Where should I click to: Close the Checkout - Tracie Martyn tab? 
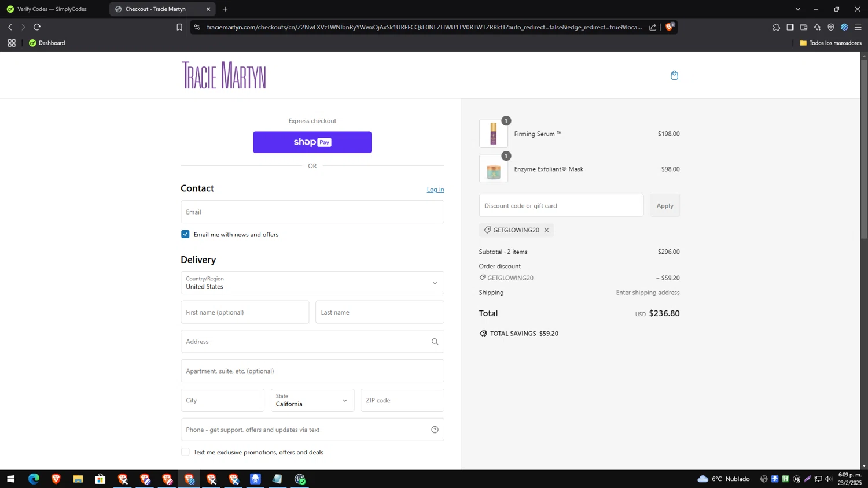tap(208, 9)
